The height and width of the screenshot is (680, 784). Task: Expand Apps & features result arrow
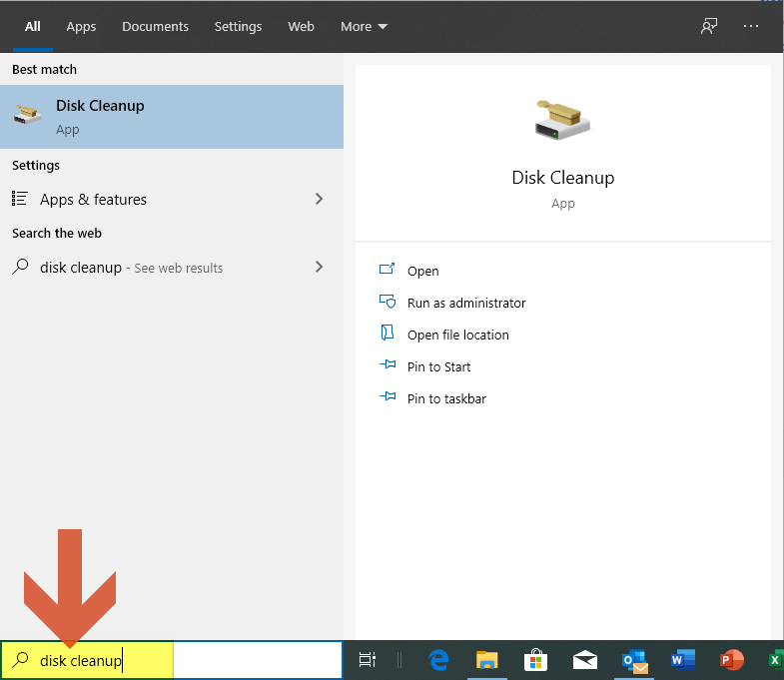319,199
